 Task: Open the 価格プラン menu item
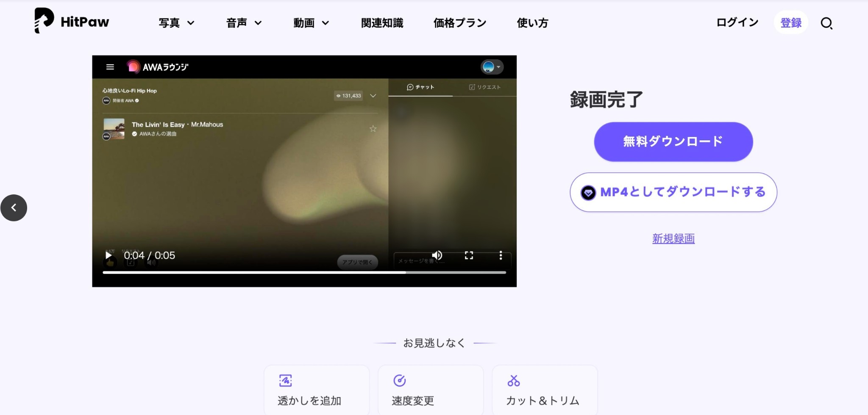(x=460, y=23)
